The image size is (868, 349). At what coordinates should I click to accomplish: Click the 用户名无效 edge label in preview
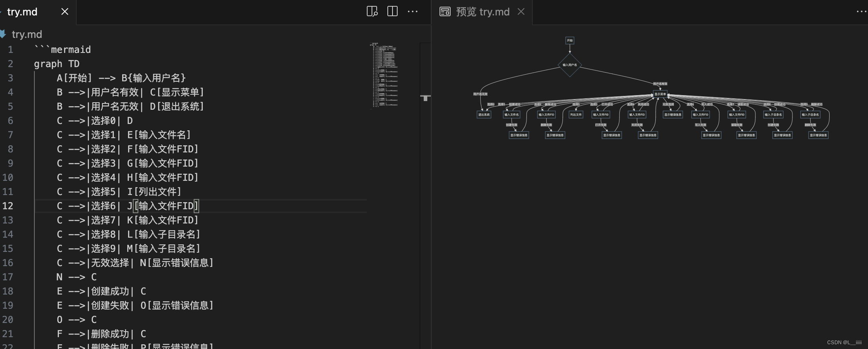point(480,94)
